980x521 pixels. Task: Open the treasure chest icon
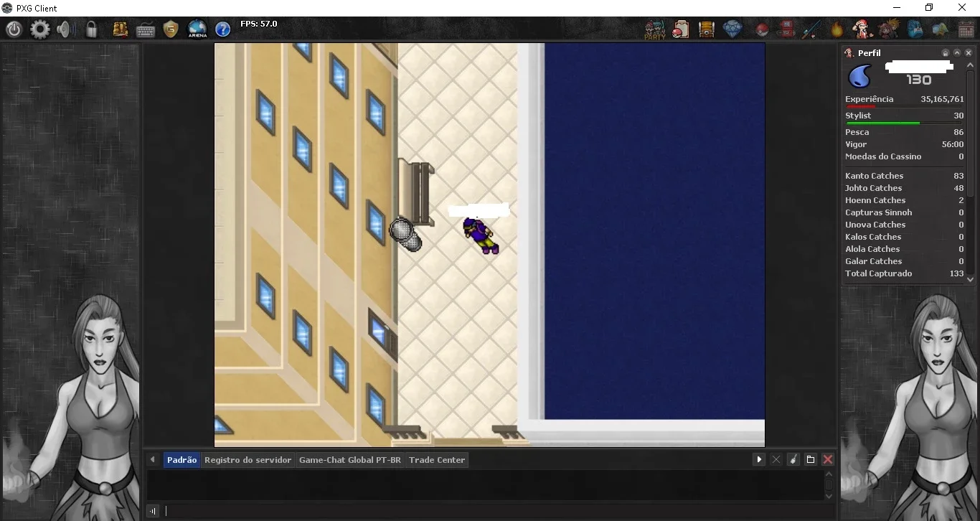coord(707,29)
